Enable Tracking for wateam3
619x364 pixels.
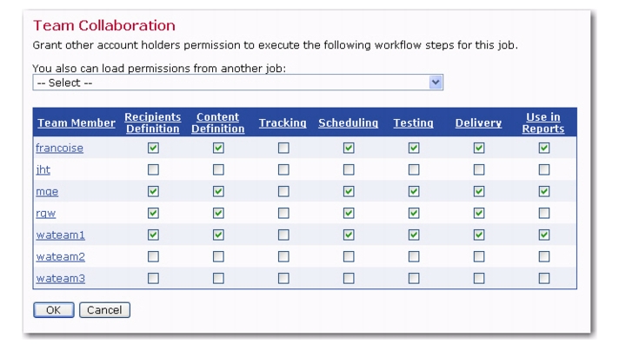pyautogui.click(x=283, y=278)
